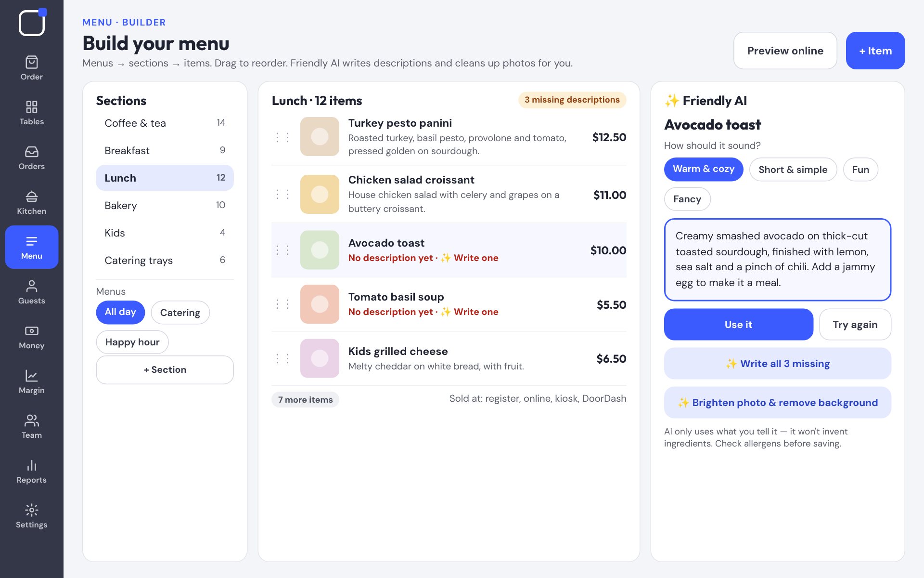Click the drag handle for Avocado toast

click(282, 250)
